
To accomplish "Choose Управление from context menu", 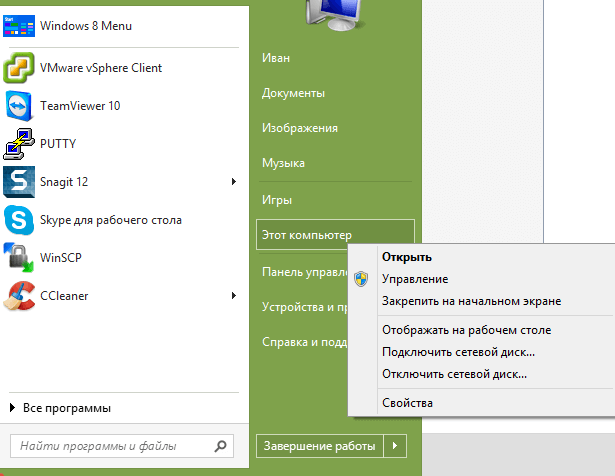I will [415, 279].
